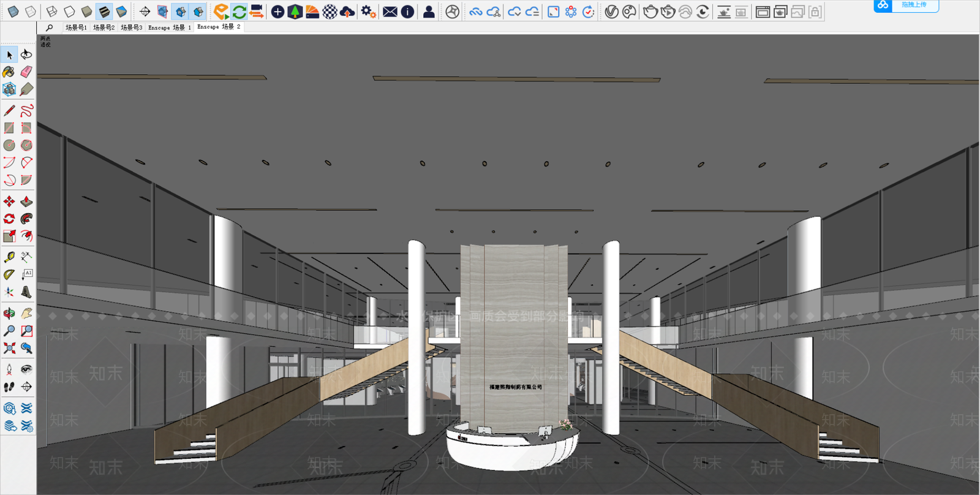The height and width of the screenshot is (495, 980).
Task: Use the Push/Pull tool
Action: tap(26, 202)
